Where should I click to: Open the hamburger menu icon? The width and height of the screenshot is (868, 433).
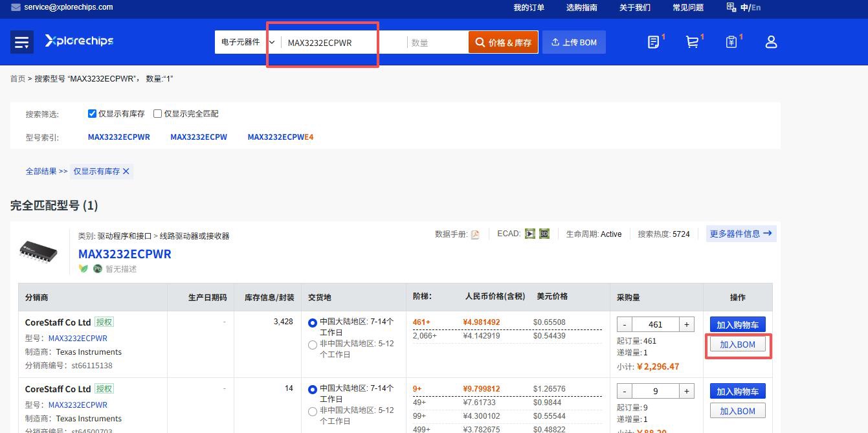click(22, 42)
